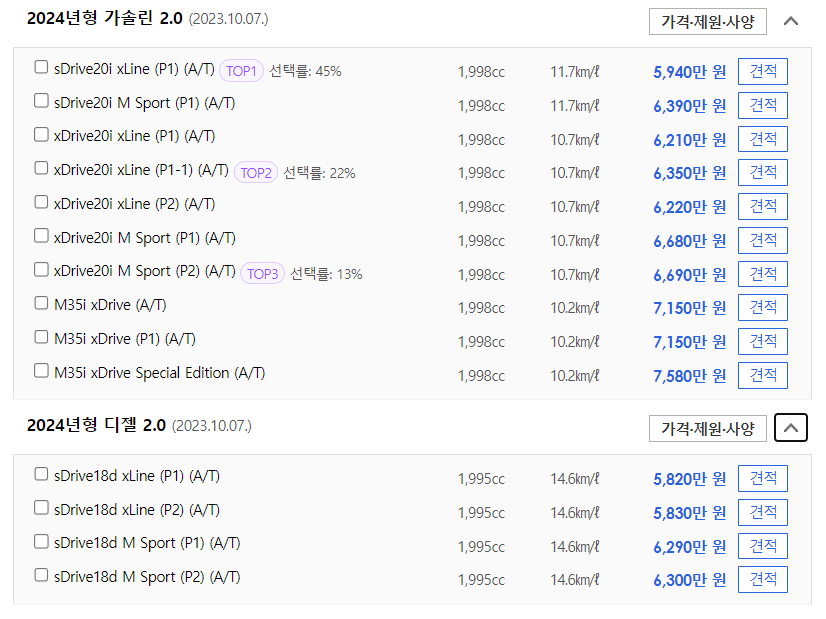Click 견적 on sDrive18d M Sport (P2) row
826x619 pixels.
click(x=763, y=579)
